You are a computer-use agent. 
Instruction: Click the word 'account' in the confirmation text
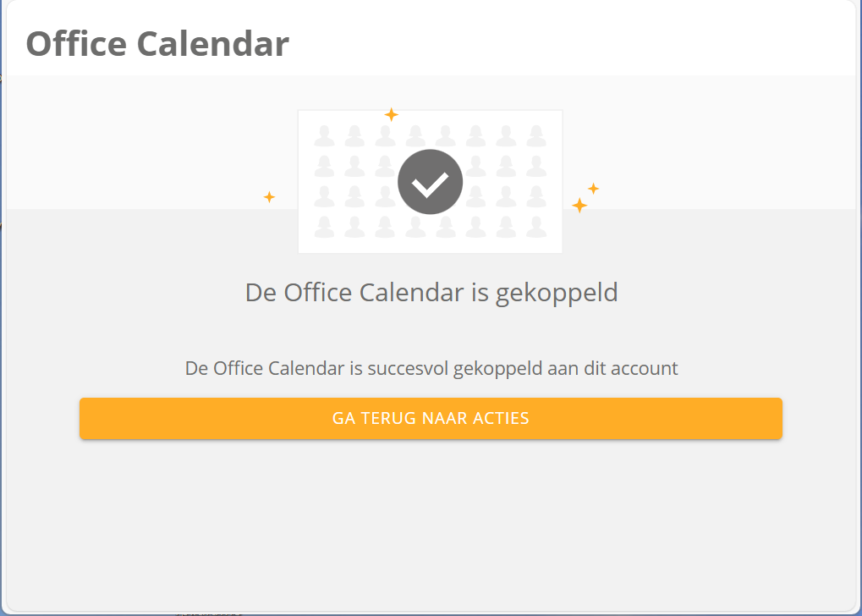point(646,368)
